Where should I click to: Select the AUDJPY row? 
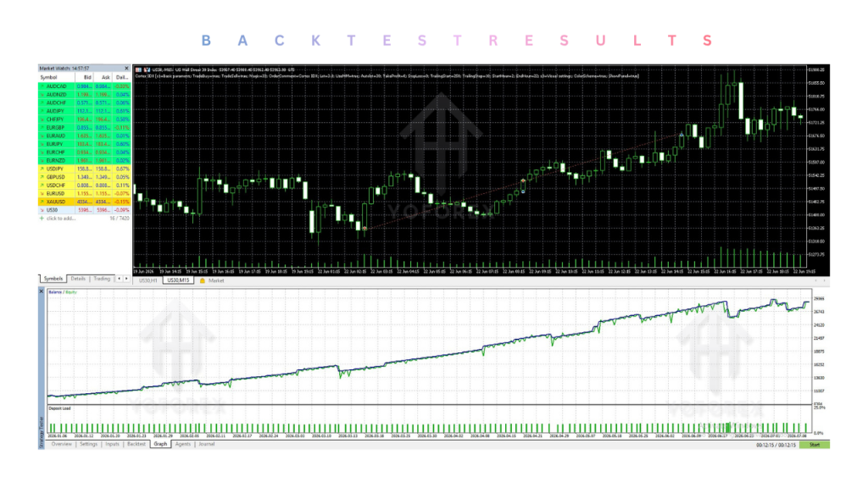84,111
